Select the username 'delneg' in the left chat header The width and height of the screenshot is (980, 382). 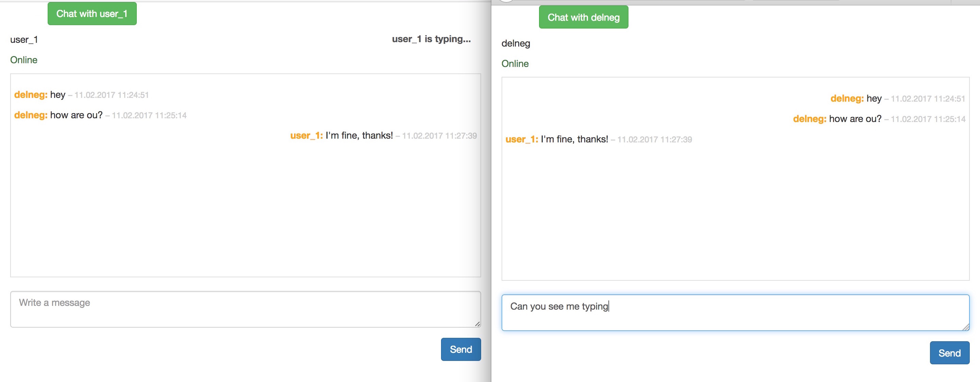[x=516, y=43]
